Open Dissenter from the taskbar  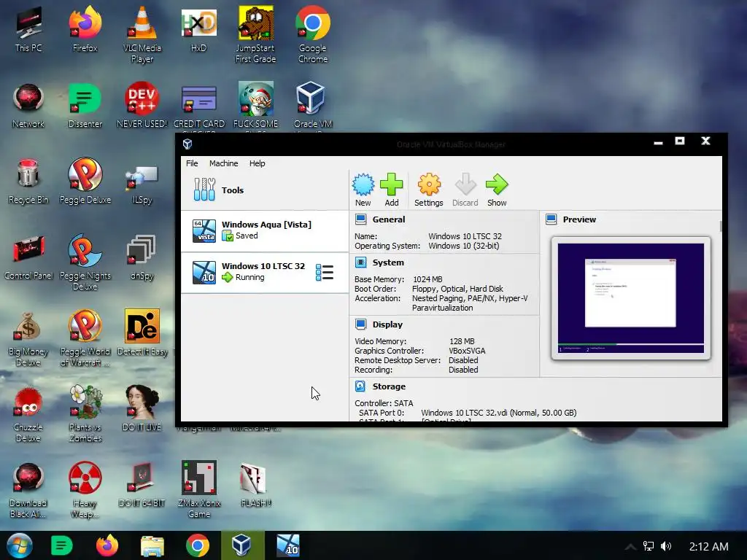tap(61, 545)
